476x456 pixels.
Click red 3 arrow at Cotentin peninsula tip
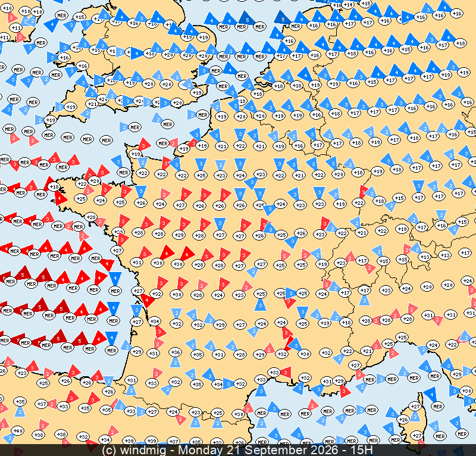(145, 144)
